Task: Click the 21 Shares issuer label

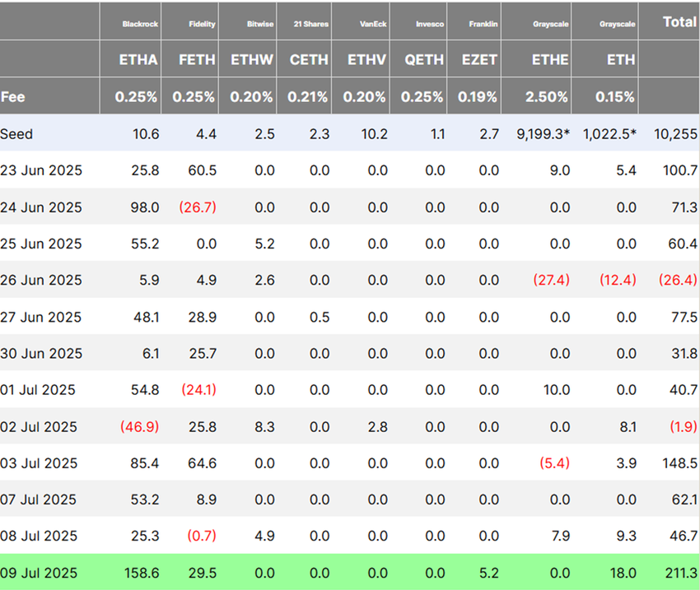Action: point(311,24)
